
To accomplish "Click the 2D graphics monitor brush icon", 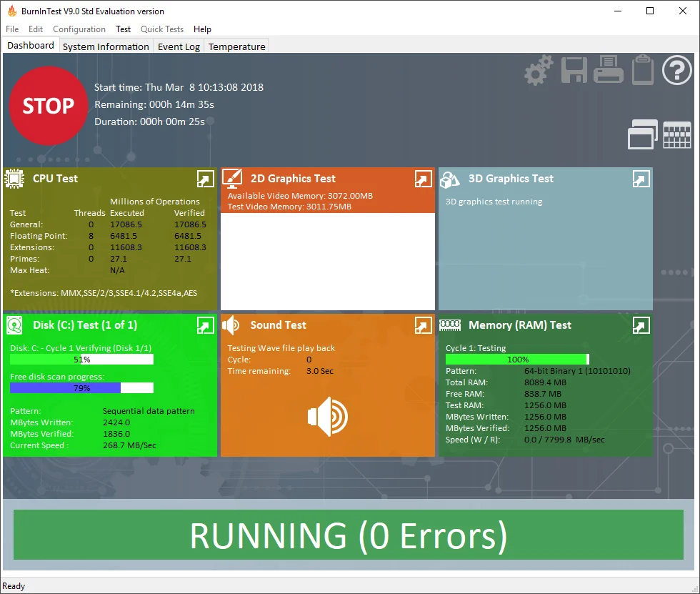I will pos(232,179).
